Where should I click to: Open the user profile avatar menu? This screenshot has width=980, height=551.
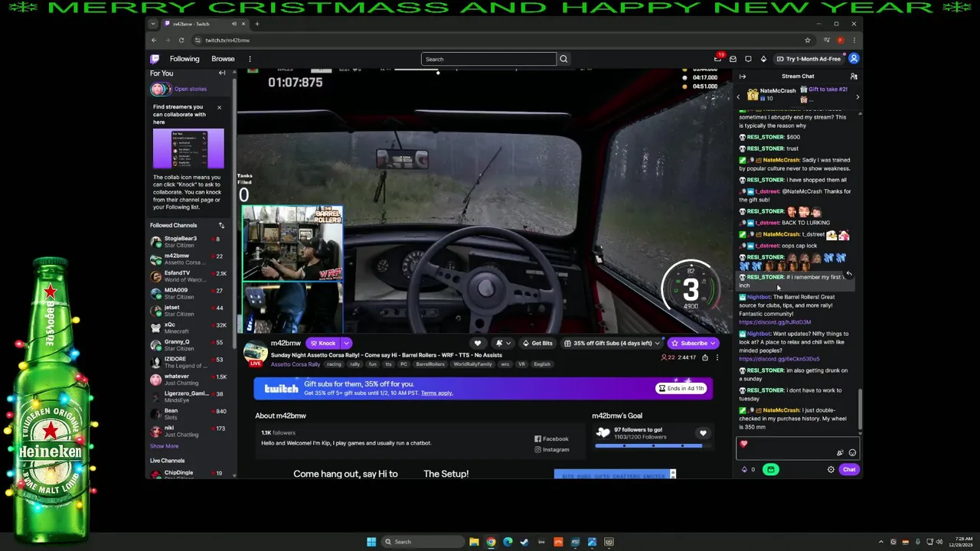854,59
